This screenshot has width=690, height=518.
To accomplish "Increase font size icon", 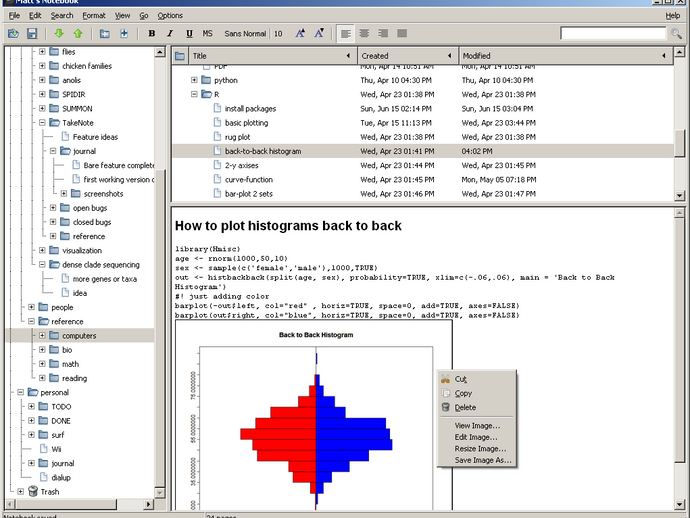I will coord(300,33).
